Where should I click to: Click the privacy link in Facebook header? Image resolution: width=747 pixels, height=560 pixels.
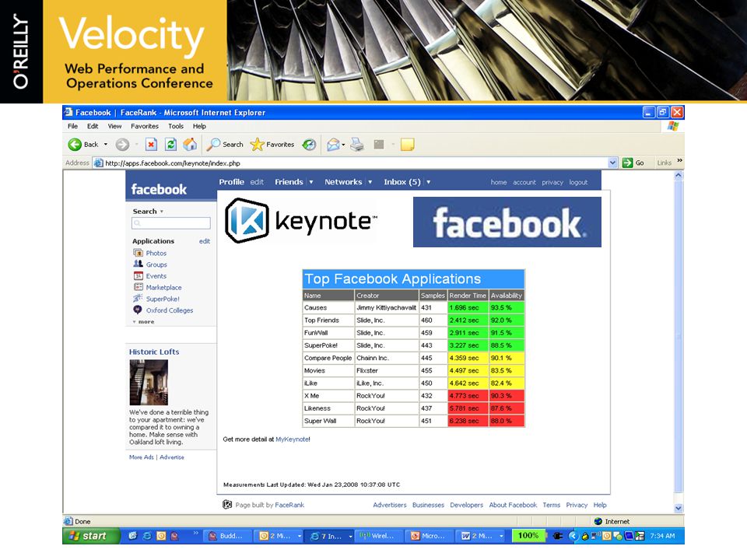point(552,182)
